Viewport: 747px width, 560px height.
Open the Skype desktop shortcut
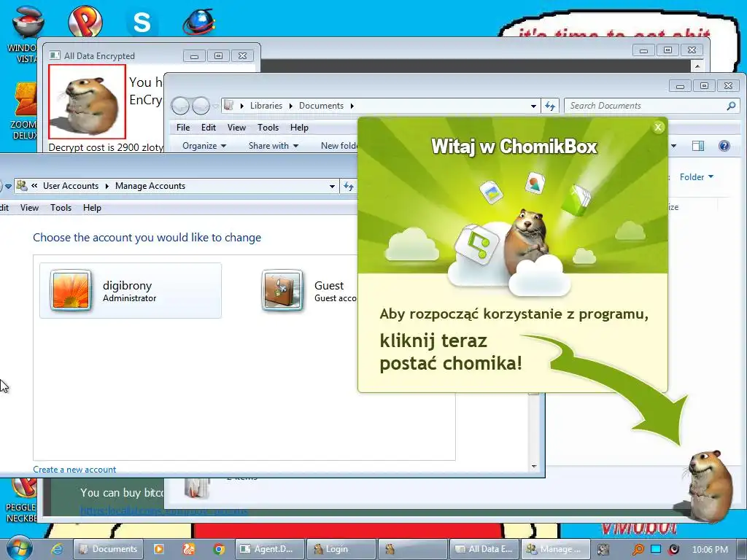point(142,23)
